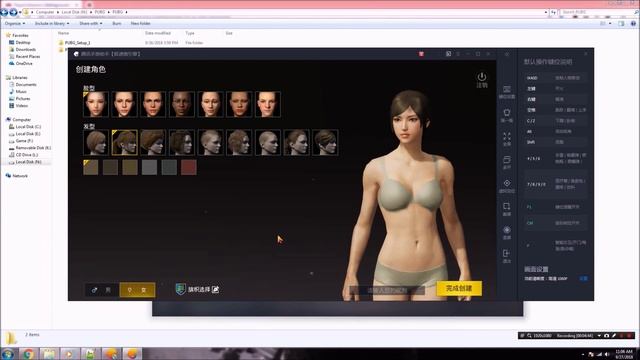Select Desktop in Explorer Favorites
The height and width of the screenshot is (360, 640).
click(23, 42)
